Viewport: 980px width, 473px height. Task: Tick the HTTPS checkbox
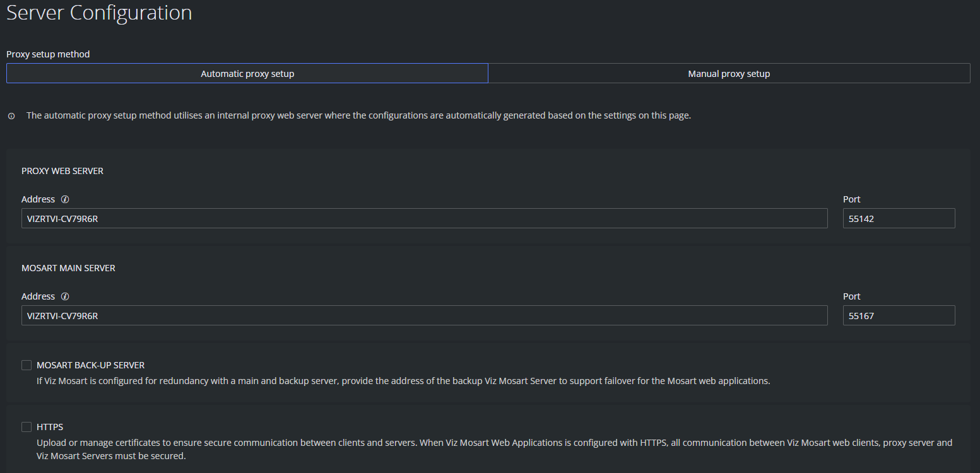click(27, 427)
